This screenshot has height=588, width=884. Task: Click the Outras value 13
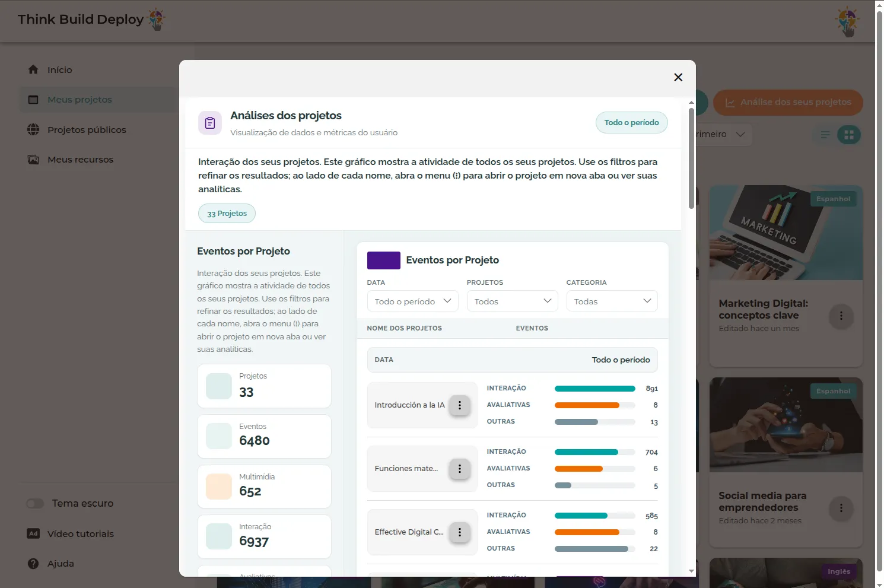click(654, 422)
